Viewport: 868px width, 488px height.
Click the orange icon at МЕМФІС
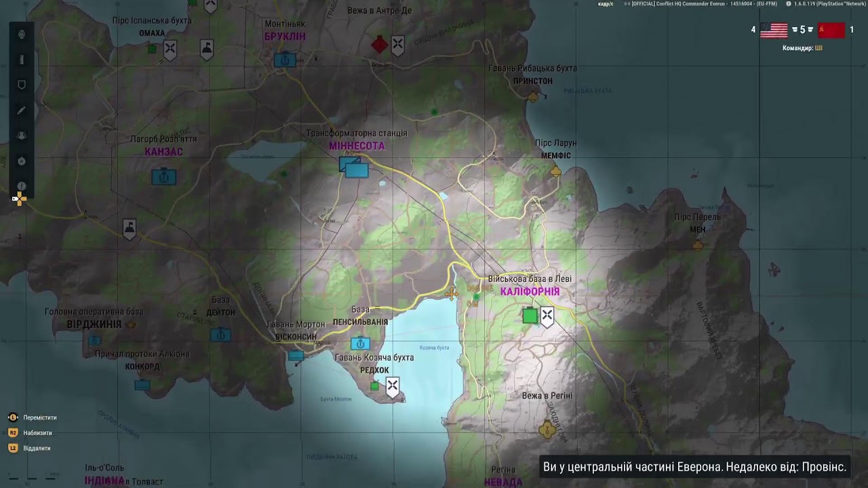556,171
